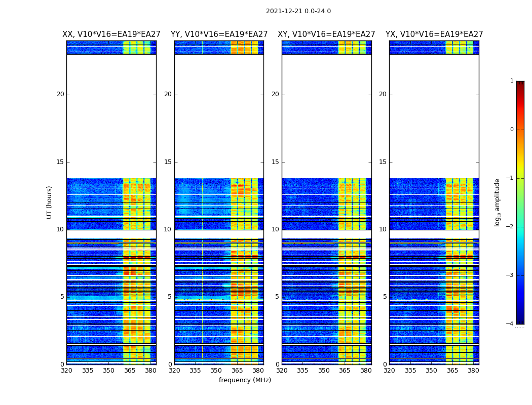The width and height of the screenshot is (532, 405).
Task: Click the 10 hour tick on XY panel
Action: 275,229
